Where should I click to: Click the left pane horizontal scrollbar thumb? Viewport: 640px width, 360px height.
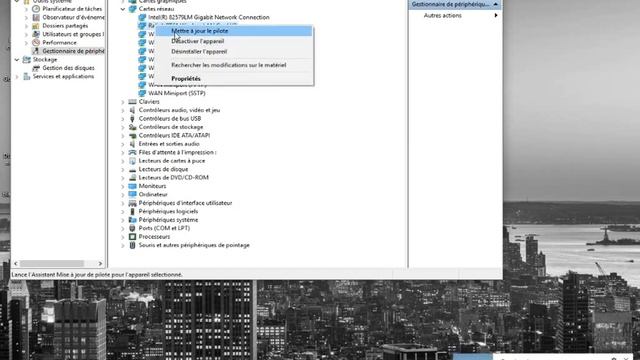(x=52, y=264)
